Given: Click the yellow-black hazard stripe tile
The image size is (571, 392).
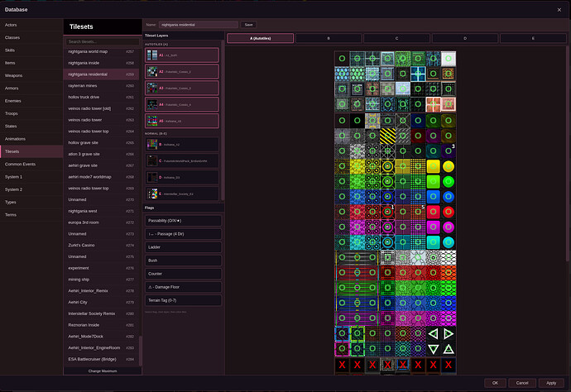Looking at the screenshot, I should 387,136.
